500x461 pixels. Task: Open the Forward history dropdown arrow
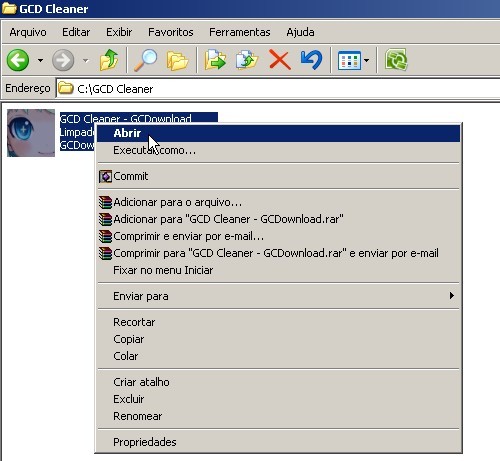(x=86, y=60)
